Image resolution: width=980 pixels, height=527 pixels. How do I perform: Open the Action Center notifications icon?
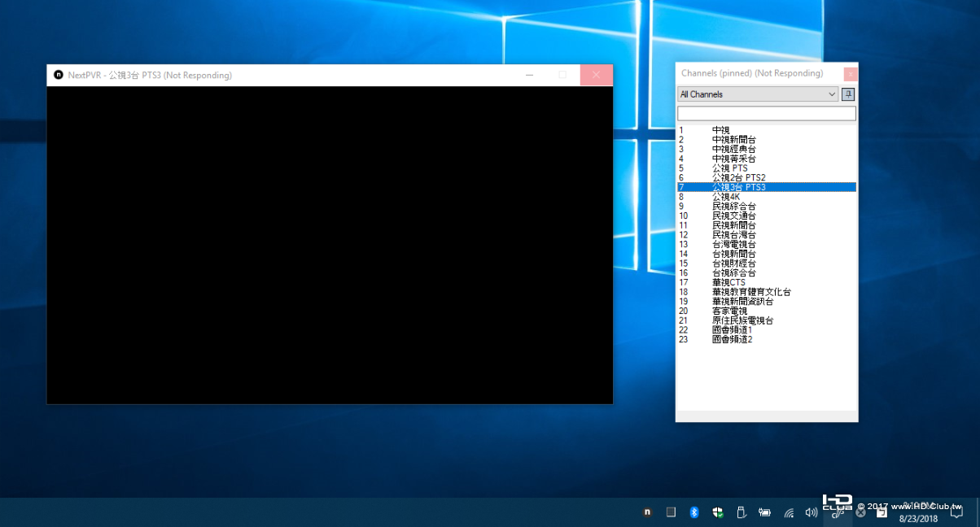[x=956, y=512]
